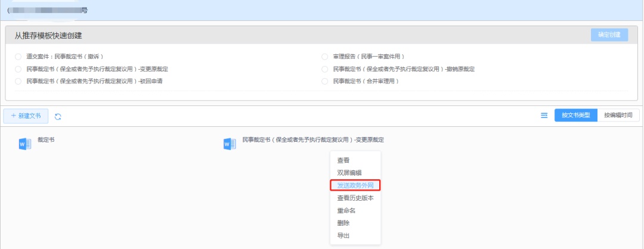This screenshot has height=249, width=644.
Task: Choose the 民事裁定书（合并审理用） radio option
Action: pos(325,81)
